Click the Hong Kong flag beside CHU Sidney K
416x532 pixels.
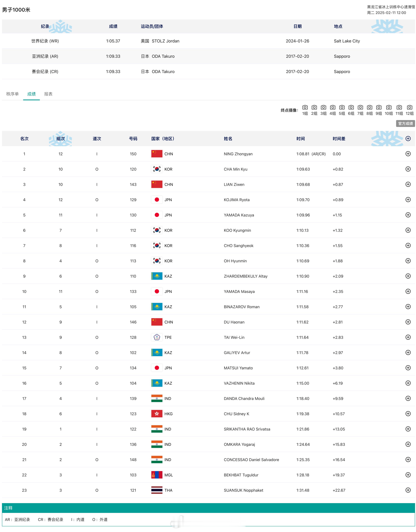coord(157,414)
